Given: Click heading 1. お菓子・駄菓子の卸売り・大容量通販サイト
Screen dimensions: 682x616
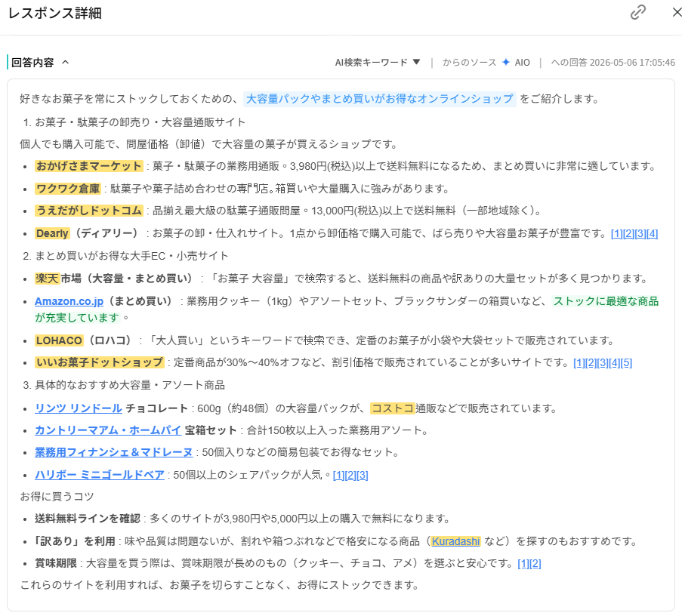Looking at the screenshot, I should 134,122.
